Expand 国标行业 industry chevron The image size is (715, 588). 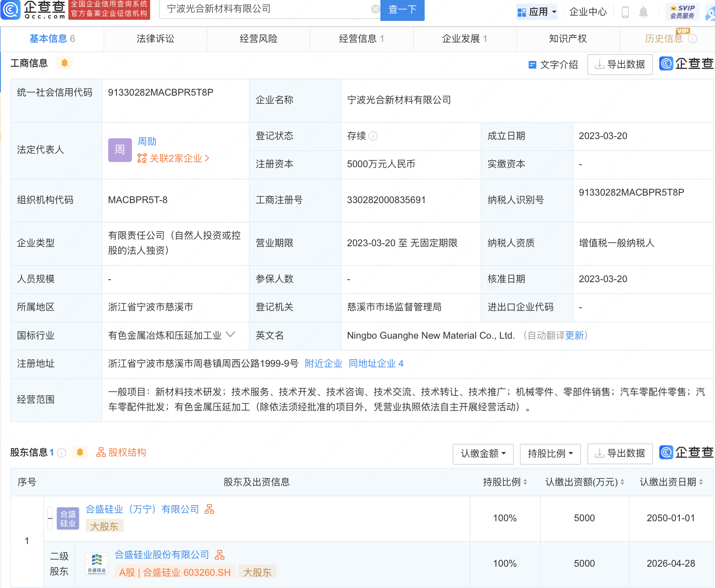click(x=230, y=335)
